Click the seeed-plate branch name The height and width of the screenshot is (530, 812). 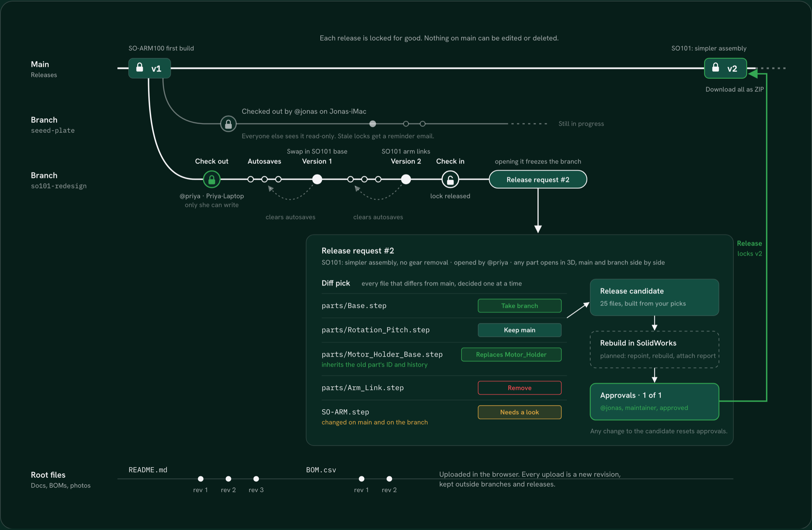coord(53,130)
